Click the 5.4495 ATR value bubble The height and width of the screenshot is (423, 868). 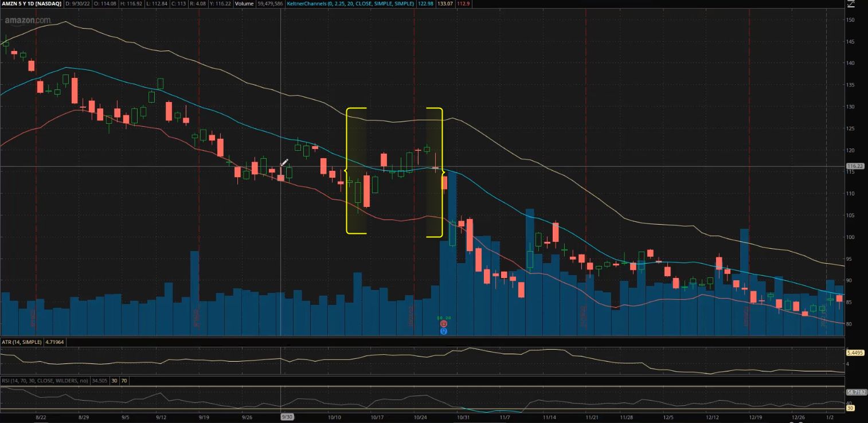click(855, 352)
